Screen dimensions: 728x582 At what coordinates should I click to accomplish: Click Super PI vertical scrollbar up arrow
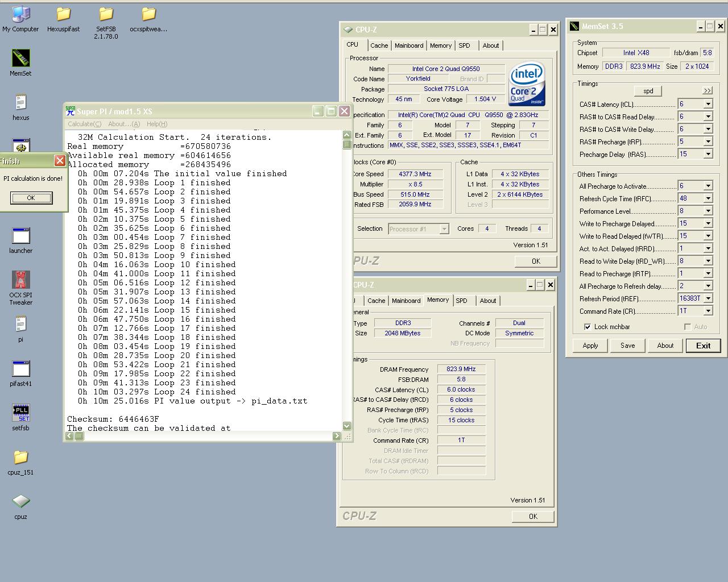click(348, 135)
